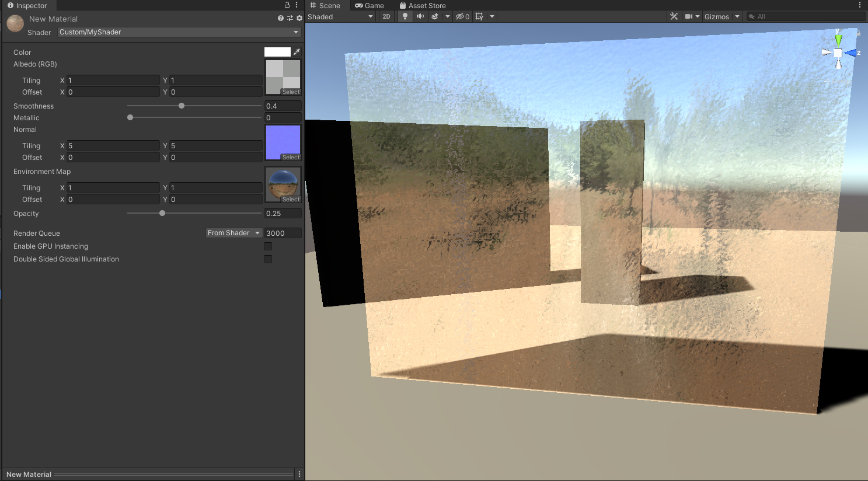Expand the grid options dropdown arrow
The width and height of the screenshot is (868, 481).
pos(492,16)
